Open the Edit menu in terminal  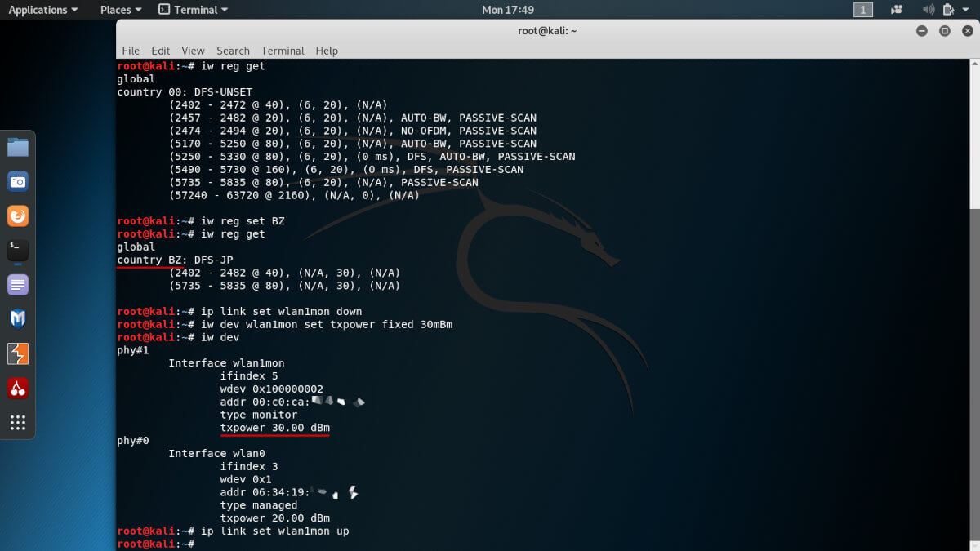(x=161, y=51)
